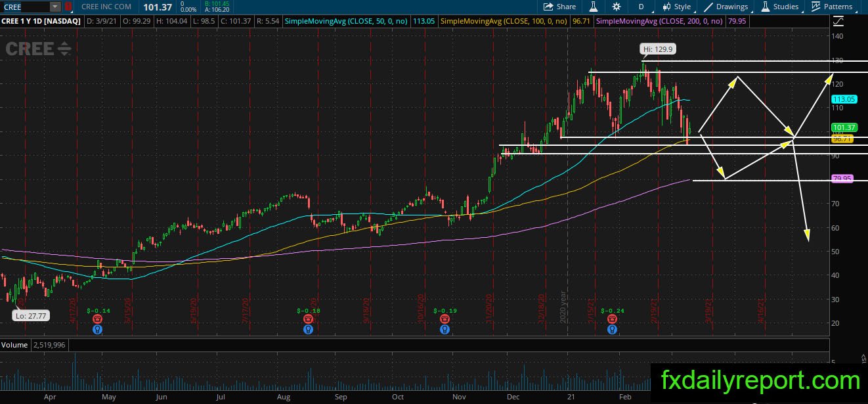
Task: Click the earnings phone icon below $-0.19
Action: [445, 319]
